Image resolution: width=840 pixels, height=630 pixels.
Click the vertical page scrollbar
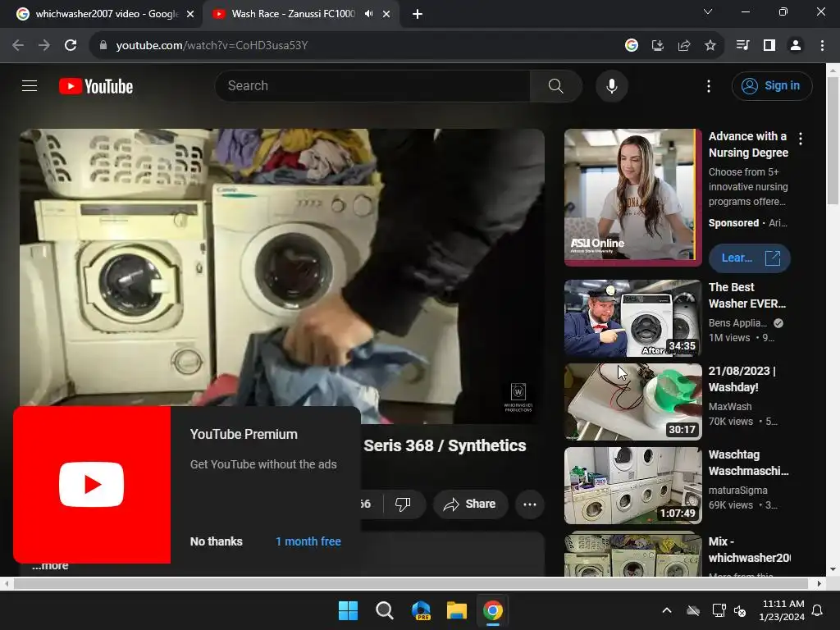[833, 139]
